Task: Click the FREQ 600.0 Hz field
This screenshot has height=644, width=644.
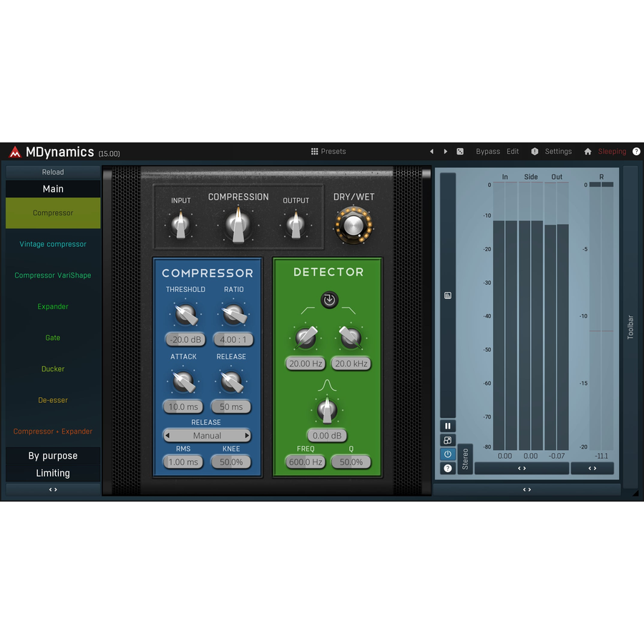Action: (x=305, y=462)
